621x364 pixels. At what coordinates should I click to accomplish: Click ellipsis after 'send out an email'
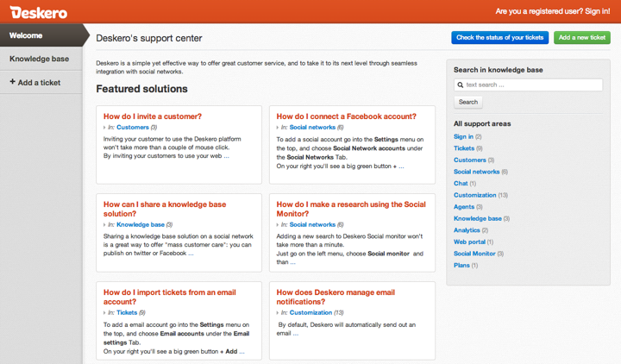coord(296,334)
